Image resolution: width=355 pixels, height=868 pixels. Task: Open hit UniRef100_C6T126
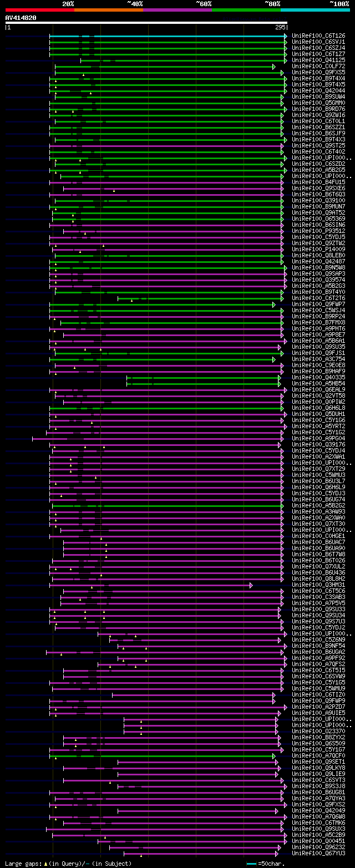[x=318, y=35]
